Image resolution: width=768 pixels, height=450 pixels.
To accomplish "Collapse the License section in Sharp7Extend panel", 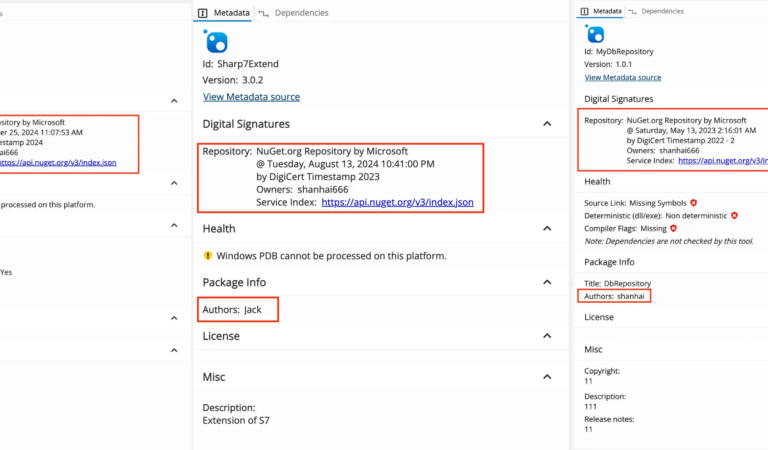I will pyautogui.click(x=547, y=336).
